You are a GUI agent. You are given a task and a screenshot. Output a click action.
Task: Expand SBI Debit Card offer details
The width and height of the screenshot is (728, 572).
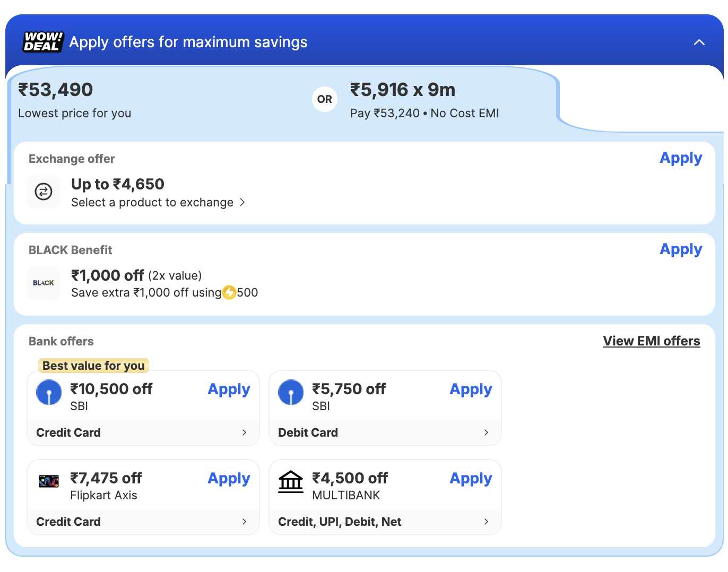pos(486,432)
